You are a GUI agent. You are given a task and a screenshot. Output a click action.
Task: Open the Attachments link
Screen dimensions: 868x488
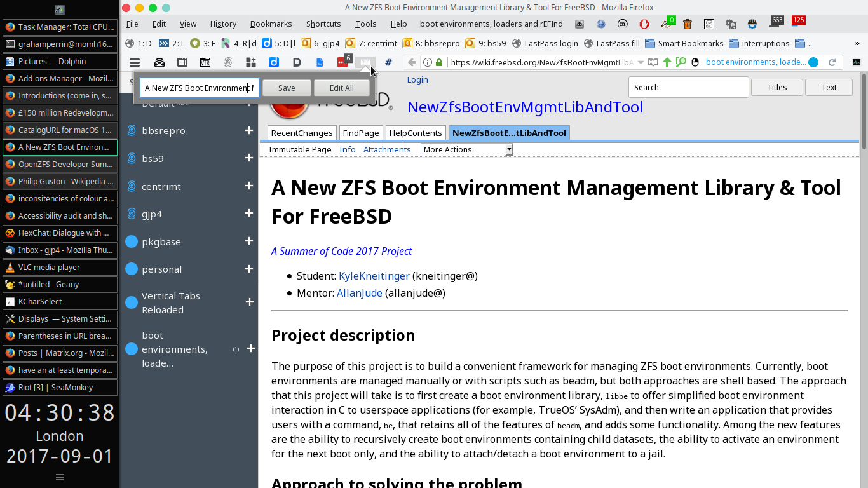[387, 150]
